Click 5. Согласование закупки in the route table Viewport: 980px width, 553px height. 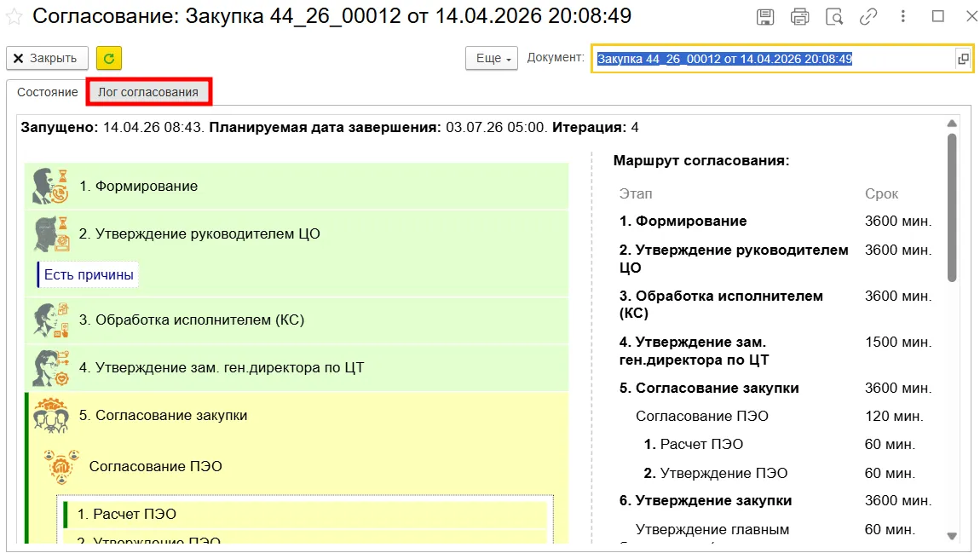coord(709,388)
